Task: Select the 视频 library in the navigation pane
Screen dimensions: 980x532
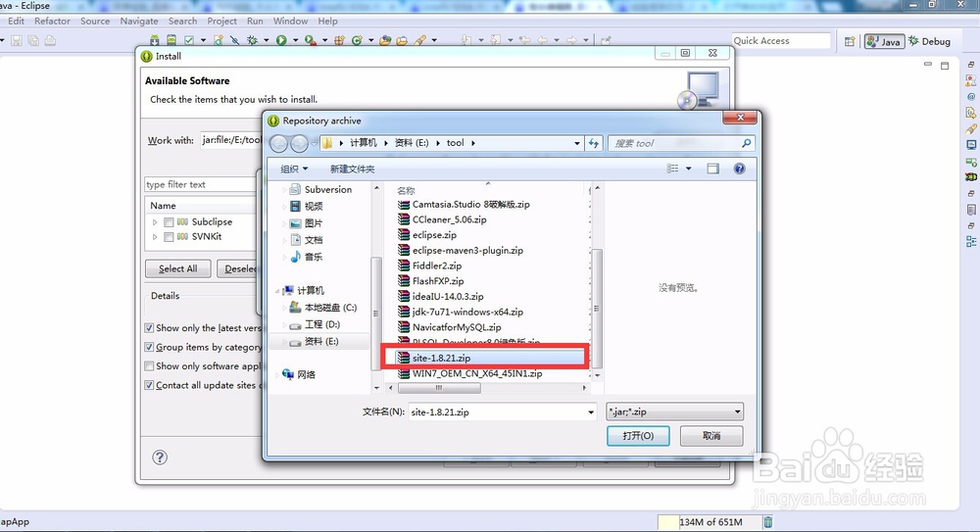Action: (307, 207)
